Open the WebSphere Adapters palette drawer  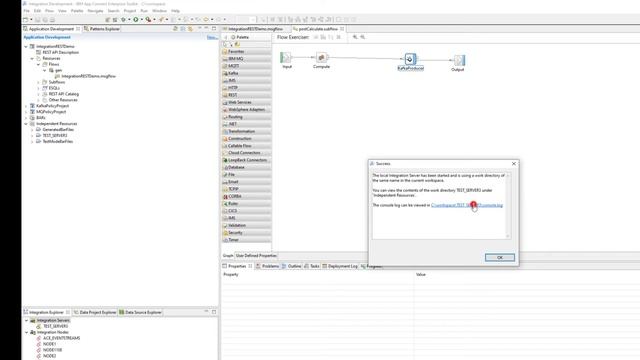point(247,109)
